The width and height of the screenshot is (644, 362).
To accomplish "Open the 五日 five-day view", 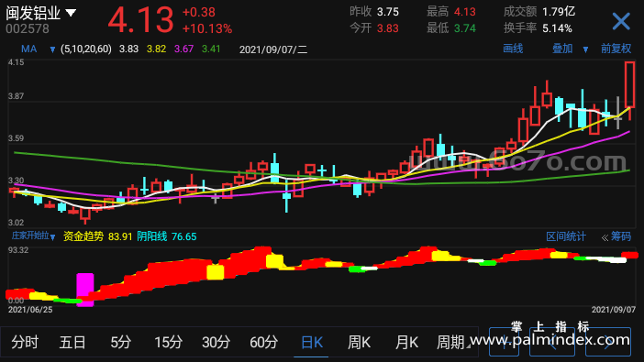I will click(x=72, y=342).
